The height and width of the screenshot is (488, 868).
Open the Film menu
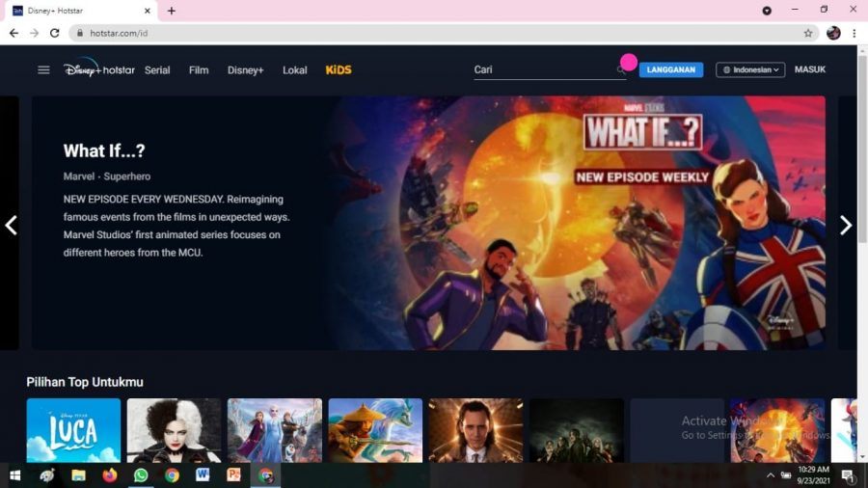point(199,69)
